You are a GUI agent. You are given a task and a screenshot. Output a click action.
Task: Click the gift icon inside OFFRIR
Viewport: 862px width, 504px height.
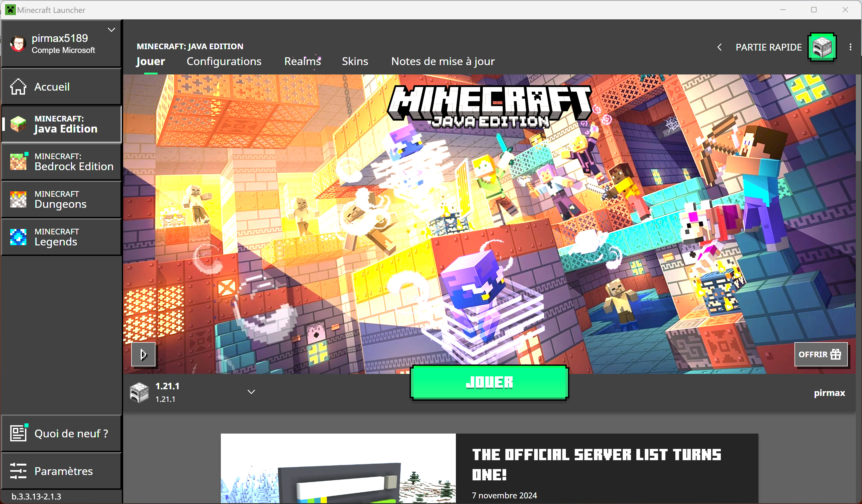(835, 354)
